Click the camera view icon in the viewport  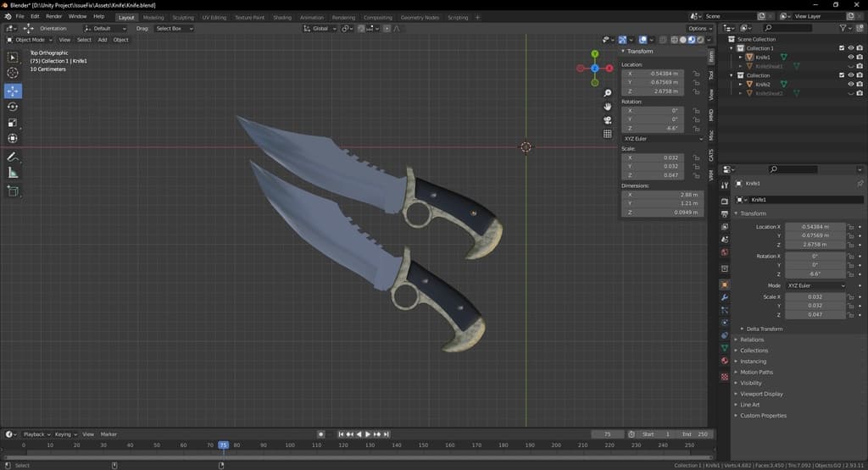pyautogui.click(x=608, y=120)
